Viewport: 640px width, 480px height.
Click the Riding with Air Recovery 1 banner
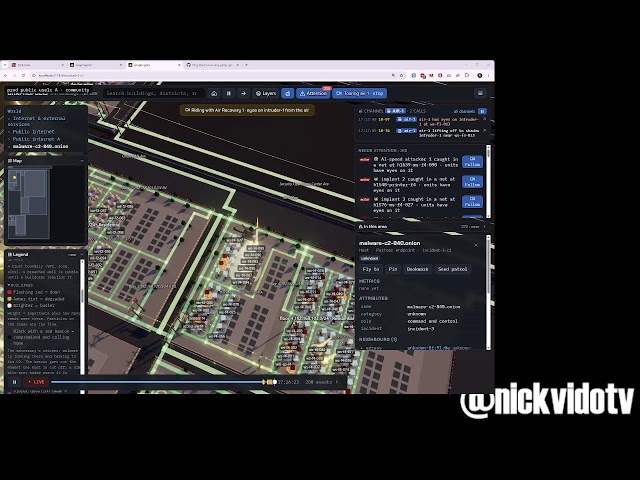pos(247,110)
